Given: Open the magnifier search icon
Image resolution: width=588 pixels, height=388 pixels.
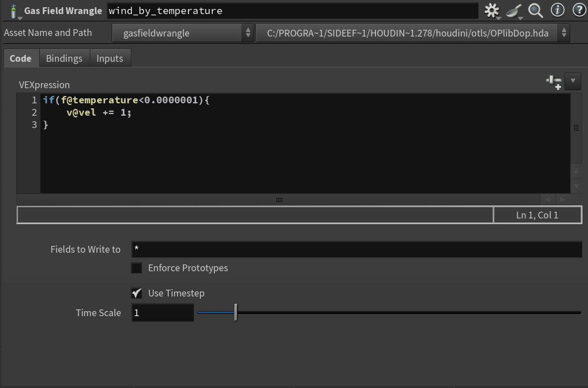Looking at the screenshot, I should pos(535,11).
